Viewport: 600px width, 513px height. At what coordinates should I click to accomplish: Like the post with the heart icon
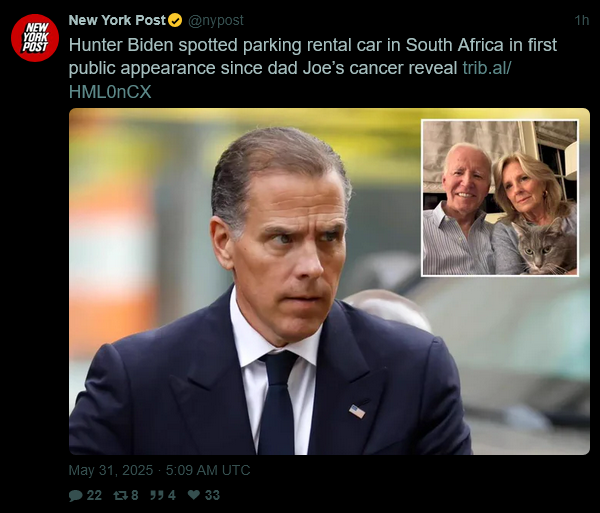click(x=194, y=495)
